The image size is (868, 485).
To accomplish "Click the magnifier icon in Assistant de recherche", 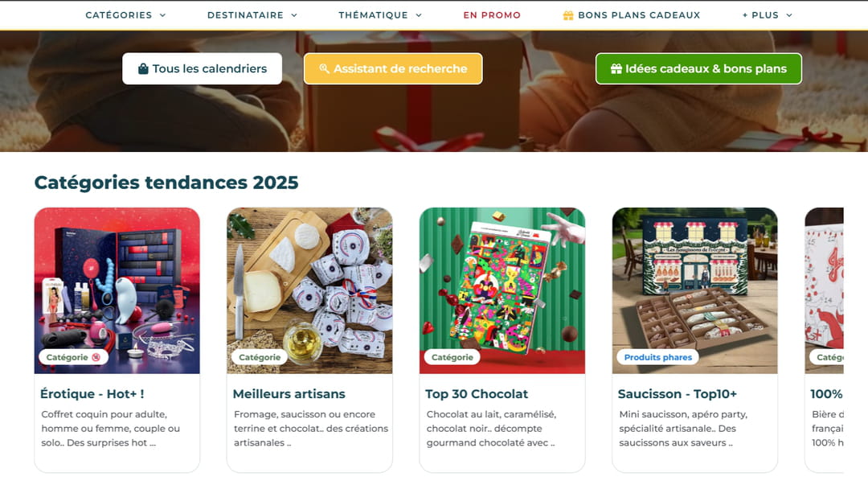I will (325, 68).
